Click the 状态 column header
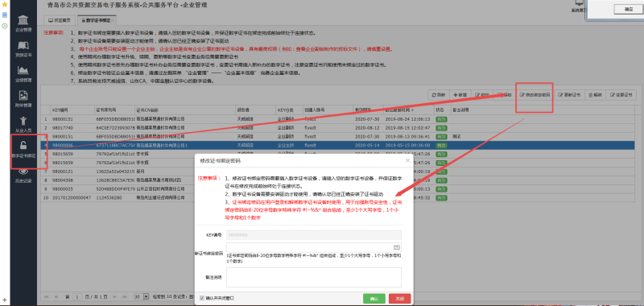Image resolution: width=644 pixels, height=306 pixels. 442,110
